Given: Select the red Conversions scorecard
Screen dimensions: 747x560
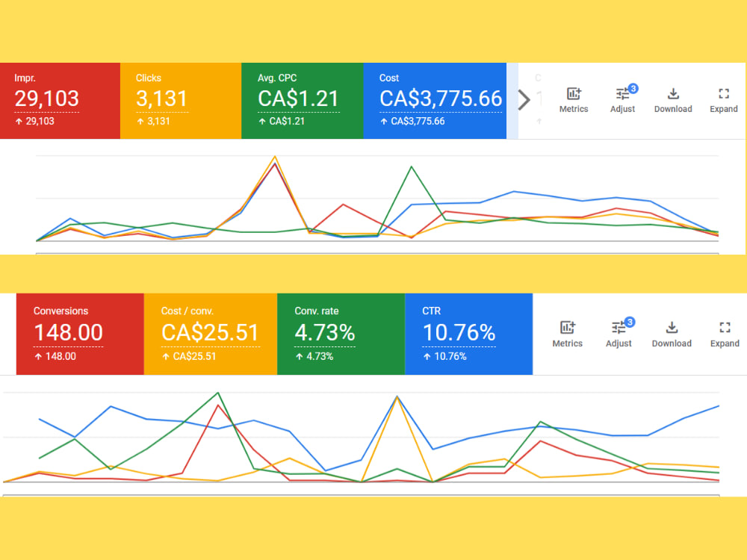Looking at the screenshot, I should tap(80, 334).
